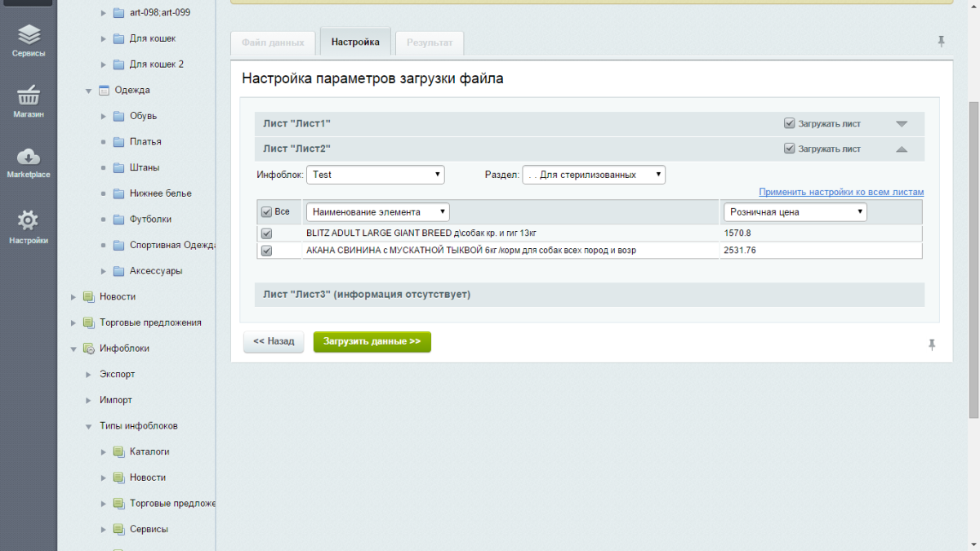Screen dimensions: 980x551
Task: Click the Применить настройки ко всем листам link
Action: point(841,193)
